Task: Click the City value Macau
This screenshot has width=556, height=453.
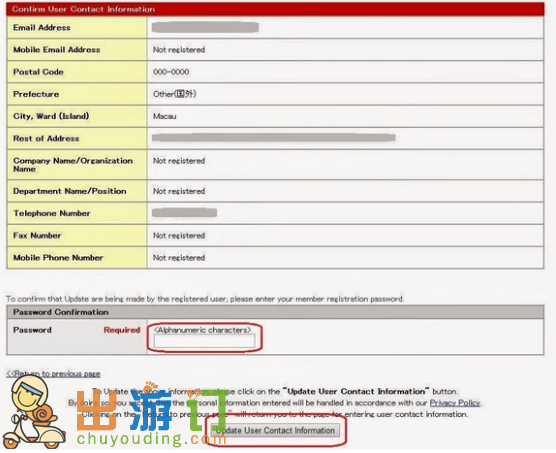Action: tap(165, 116)
